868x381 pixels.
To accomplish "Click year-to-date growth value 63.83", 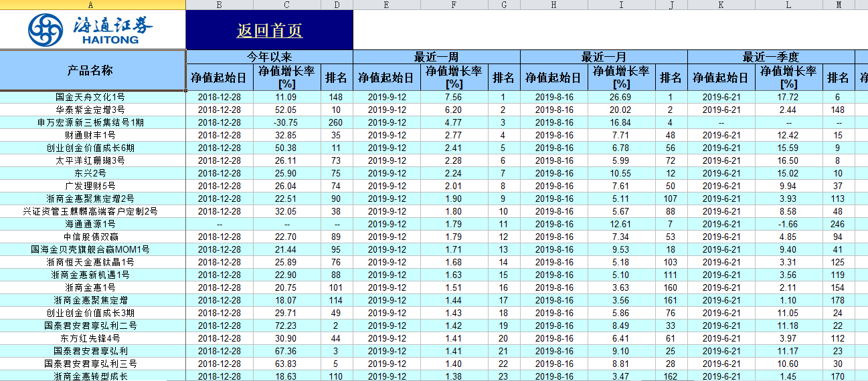I will point(286,364).
